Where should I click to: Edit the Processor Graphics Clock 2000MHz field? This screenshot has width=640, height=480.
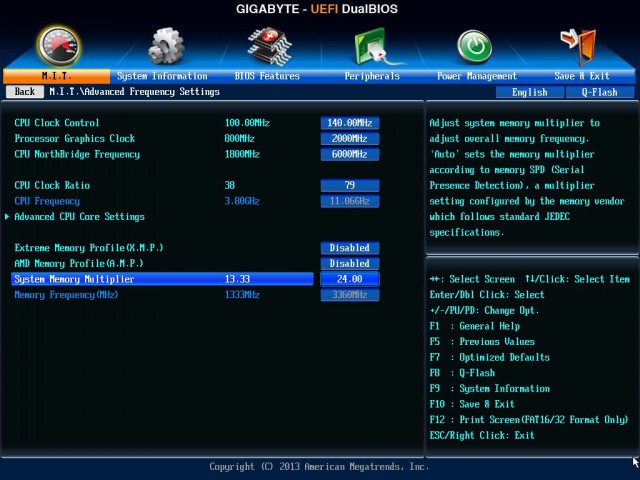pyautogui.click(x=350, y=138)
